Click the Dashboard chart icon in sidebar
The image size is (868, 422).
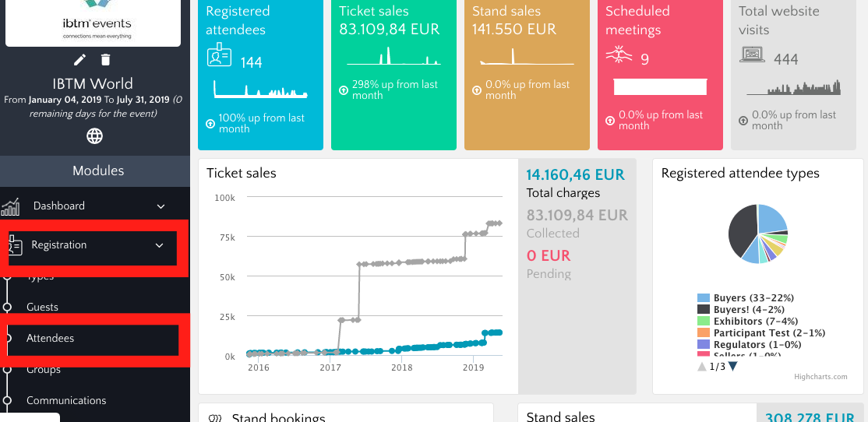pos(10,206)
